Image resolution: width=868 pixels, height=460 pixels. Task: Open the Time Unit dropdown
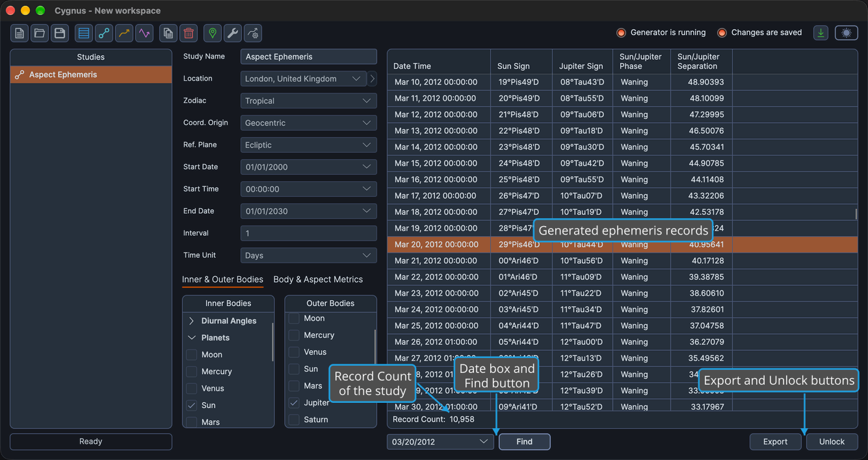point(309,255)
